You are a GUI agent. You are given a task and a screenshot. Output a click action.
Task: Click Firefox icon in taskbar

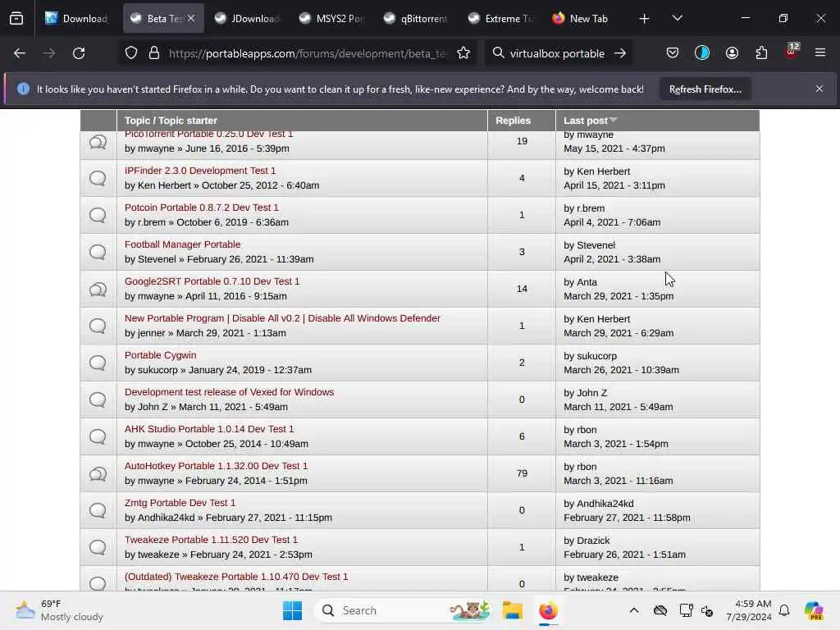point(548,610)
